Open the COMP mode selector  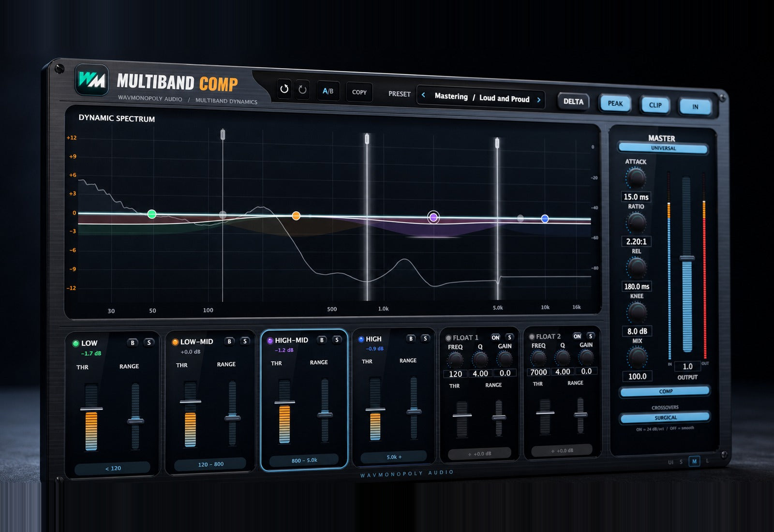coord(666,391)
